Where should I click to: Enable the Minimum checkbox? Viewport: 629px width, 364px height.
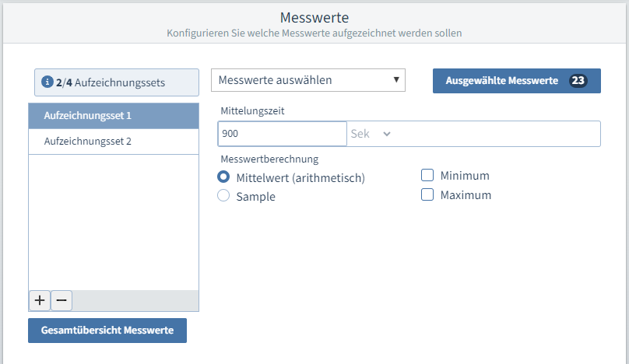(427, 176)
